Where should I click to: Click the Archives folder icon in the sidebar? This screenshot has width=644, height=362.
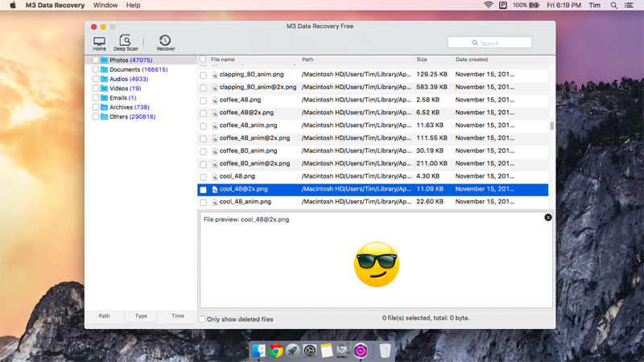[x=105, y=107]
